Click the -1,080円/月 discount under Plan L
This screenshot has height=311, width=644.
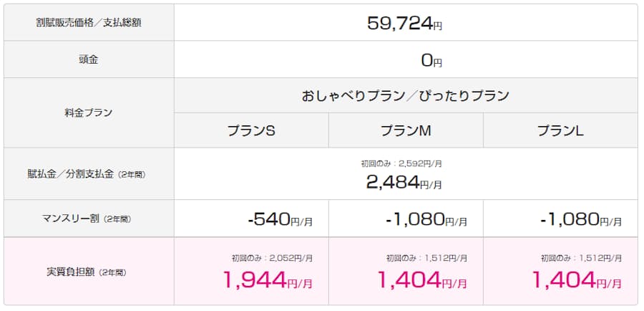tap(581, 219)
